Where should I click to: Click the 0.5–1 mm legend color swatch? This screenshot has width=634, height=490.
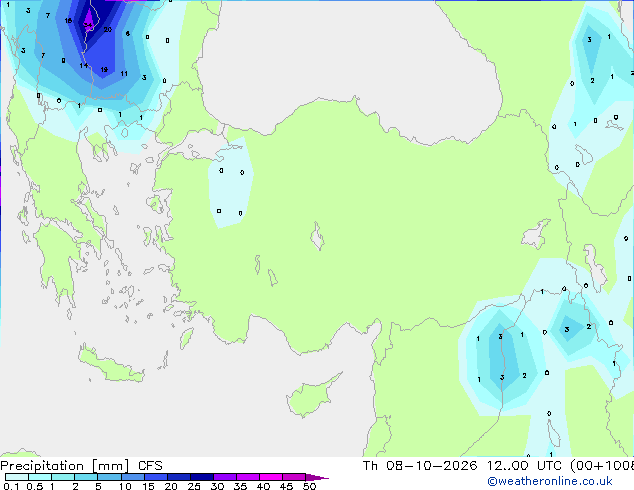[x=40, y=477]
